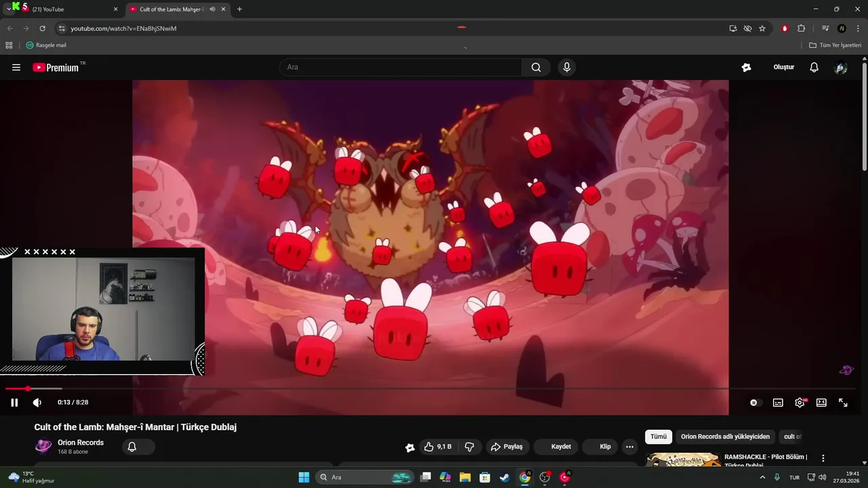Click the search magnifier button
Screen dimensions: 868x488
536,67
